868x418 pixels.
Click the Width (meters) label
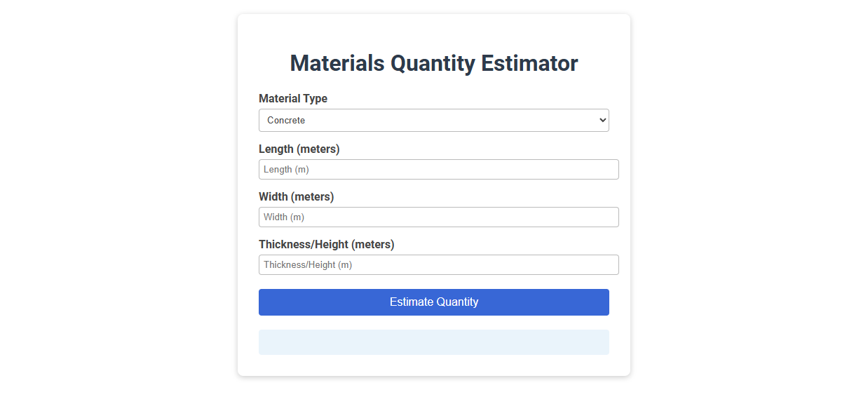coord(296,196)
